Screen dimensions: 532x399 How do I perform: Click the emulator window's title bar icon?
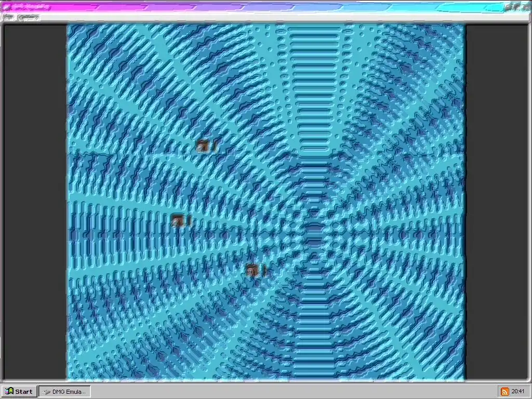7,7
